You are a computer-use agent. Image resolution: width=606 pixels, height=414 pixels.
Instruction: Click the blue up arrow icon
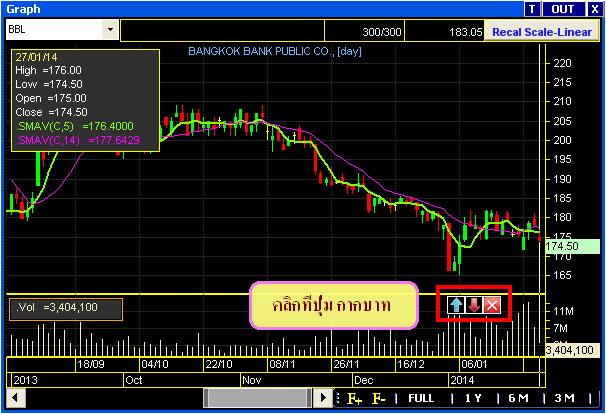coord(456,305)
